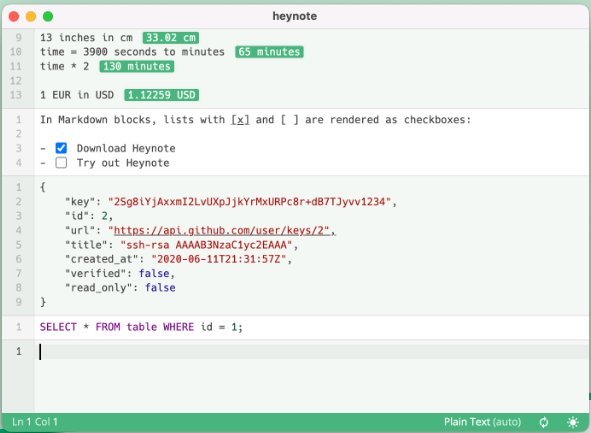
Task: Click the green zoom window button
Action: pos(48,16)
